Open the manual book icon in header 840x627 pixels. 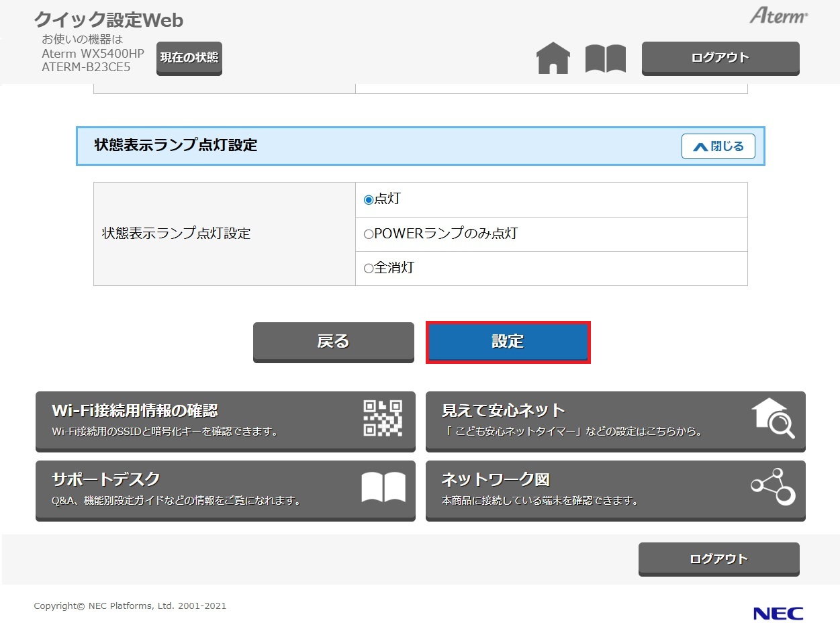[x=606, y=58]
